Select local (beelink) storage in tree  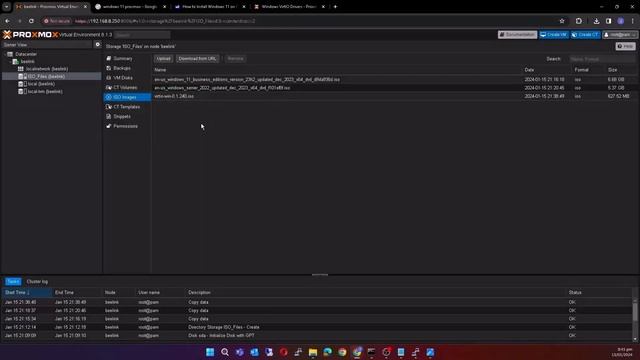(x=41, y=84)
